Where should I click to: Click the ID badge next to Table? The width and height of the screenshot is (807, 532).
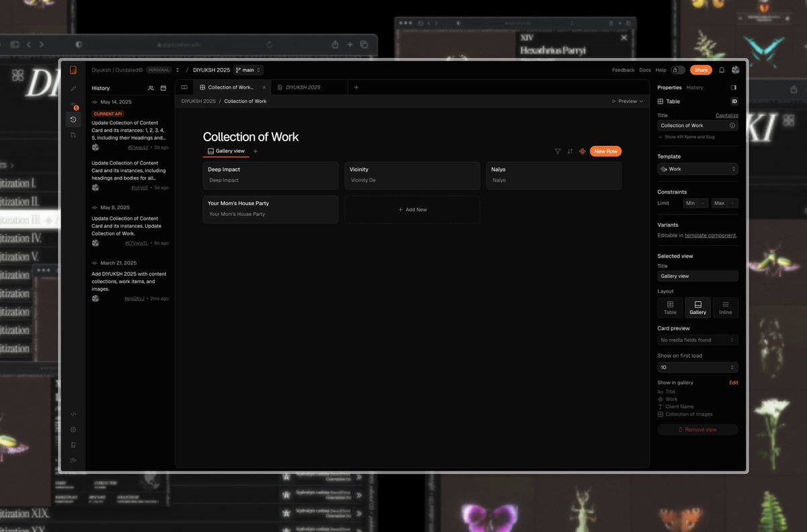click(x=734, y=102)
